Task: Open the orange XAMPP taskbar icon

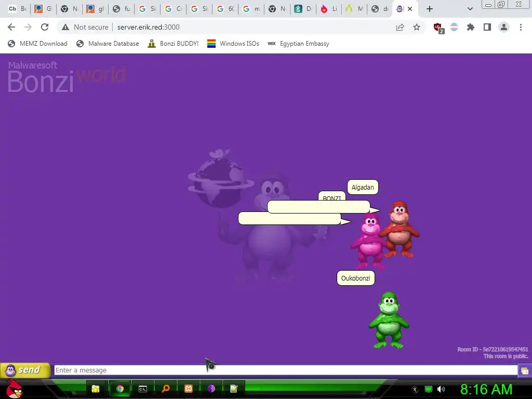Action: click(188, 389)
